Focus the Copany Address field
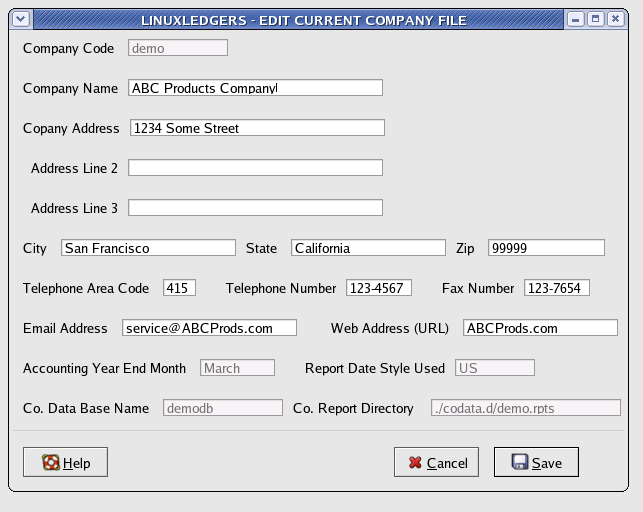Screen dimensions: 643x512 (x=257, y=128)
